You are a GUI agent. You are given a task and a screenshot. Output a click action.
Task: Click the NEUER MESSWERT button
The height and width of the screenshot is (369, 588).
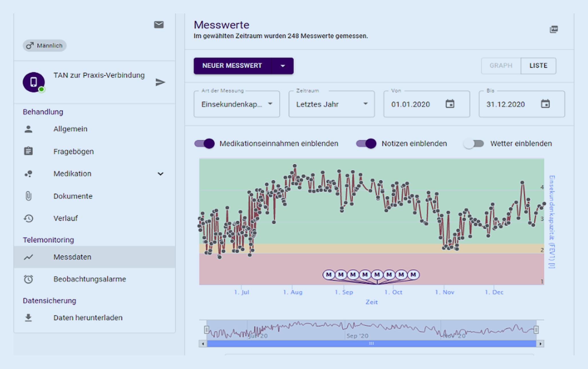[x=232, y=66]
